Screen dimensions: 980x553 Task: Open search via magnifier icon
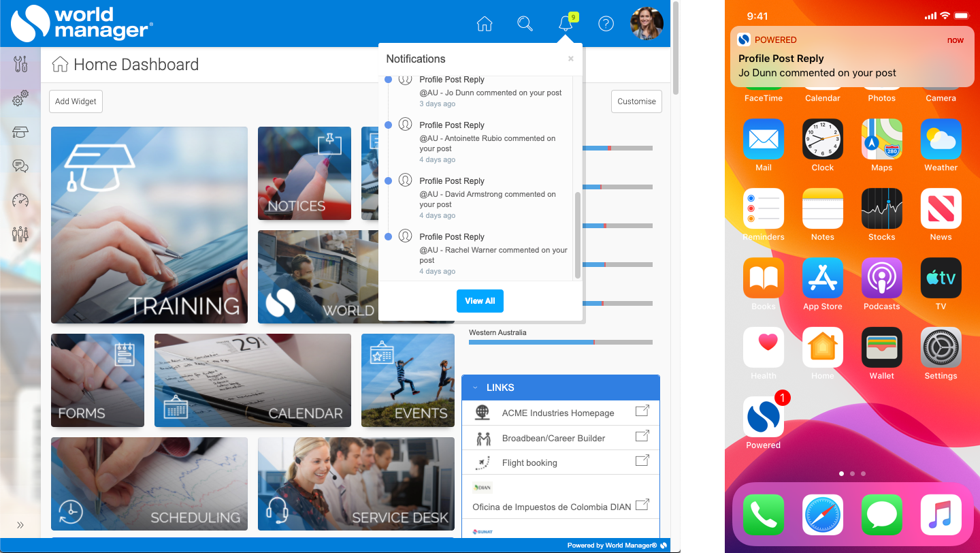click(525, 24)
